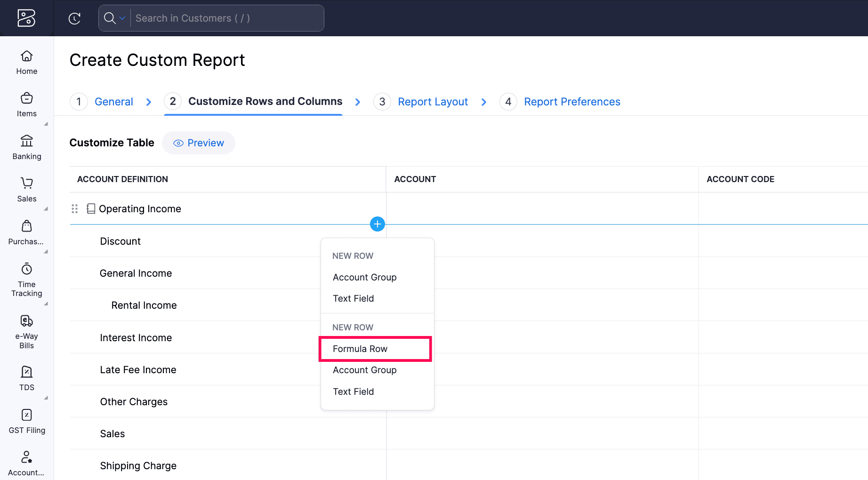Focus the Search in Customers field

(226, 18)
